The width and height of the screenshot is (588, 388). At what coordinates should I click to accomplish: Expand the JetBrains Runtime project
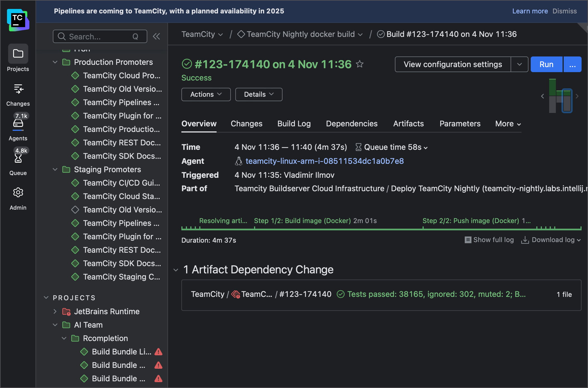coord(55,311)
